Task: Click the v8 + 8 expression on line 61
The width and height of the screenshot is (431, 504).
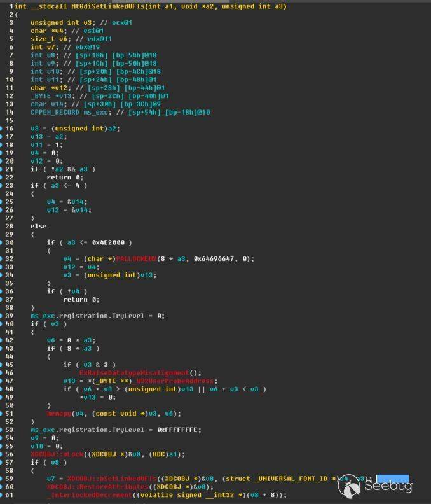Action: pyautogui.click(x=263, y=495)
